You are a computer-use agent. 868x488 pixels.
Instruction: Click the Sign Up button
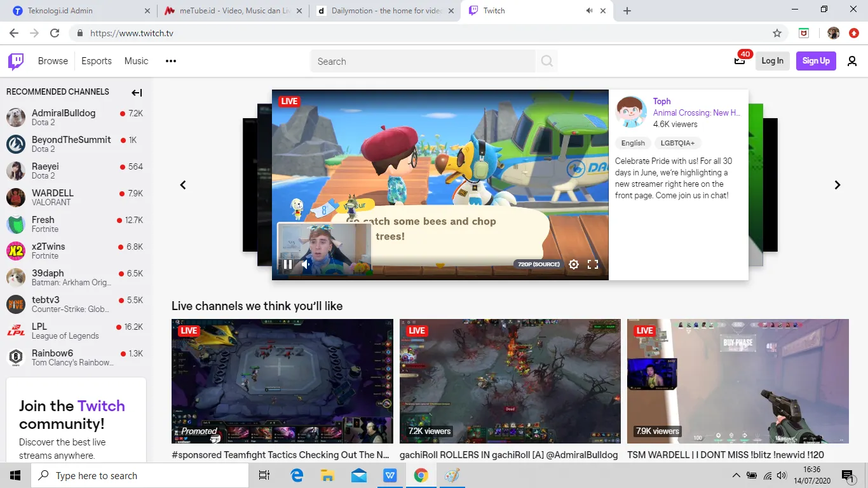tap(816, 61)
